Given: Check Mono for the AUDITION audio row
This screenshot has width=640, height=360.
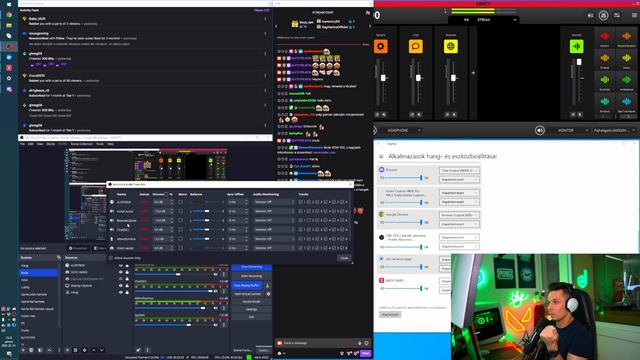Looking at the screenshot, I should tap(180, 202).
